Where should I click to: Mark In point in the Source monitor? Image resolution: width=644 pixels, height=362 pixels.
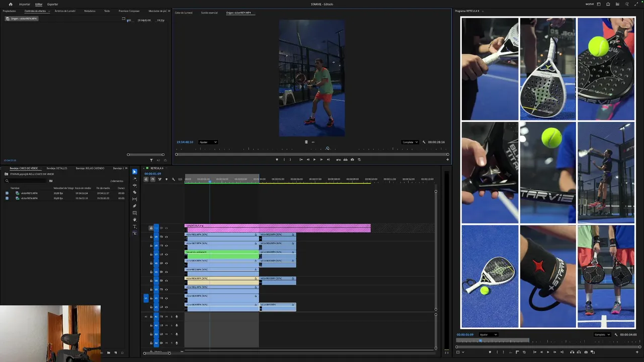pos(284,159)
